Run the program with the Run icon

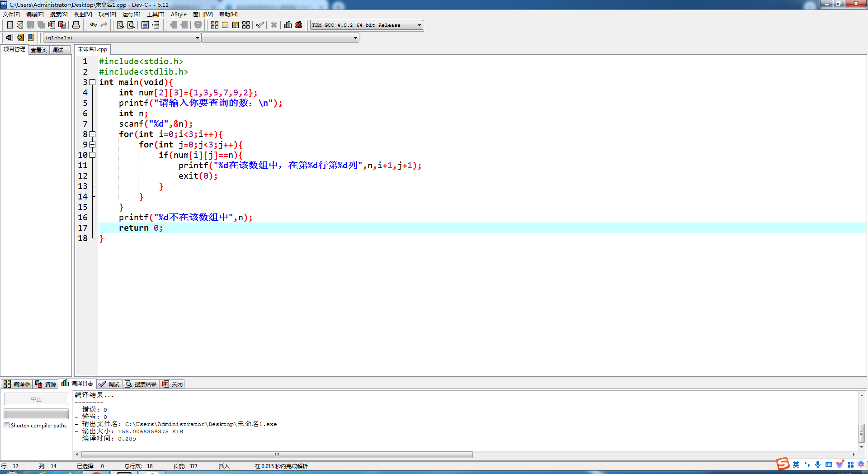(x=225, y=25)
